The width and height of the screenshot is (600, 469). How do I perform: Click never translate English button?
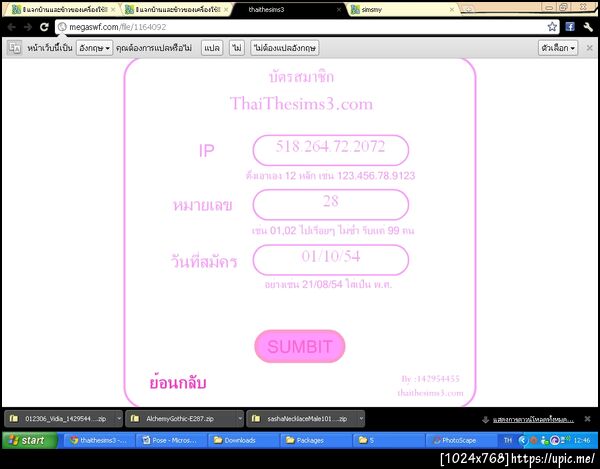pyautogui.click(x=285, y=48)
